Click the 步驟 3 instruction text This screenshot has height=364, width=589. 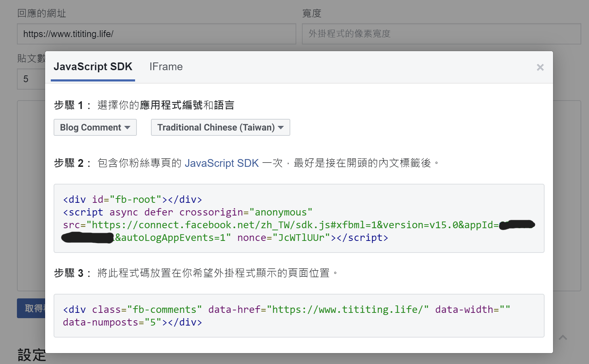tap(196, 273)
